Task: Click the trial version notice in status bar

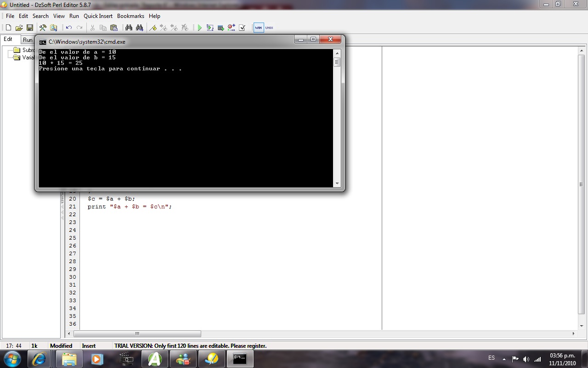Action: (191, 346)
